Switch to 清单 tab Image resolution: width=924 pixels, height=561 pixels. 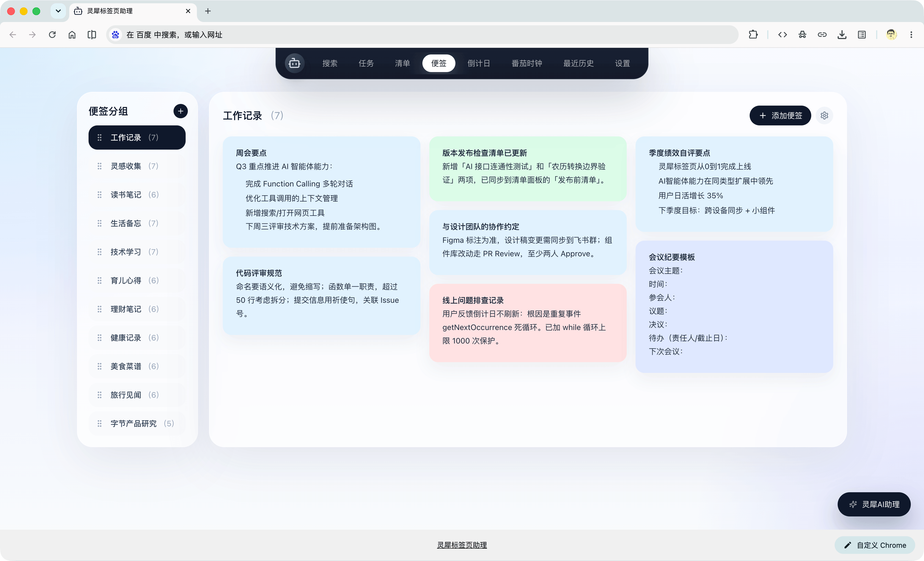click(x=402, y=63)
